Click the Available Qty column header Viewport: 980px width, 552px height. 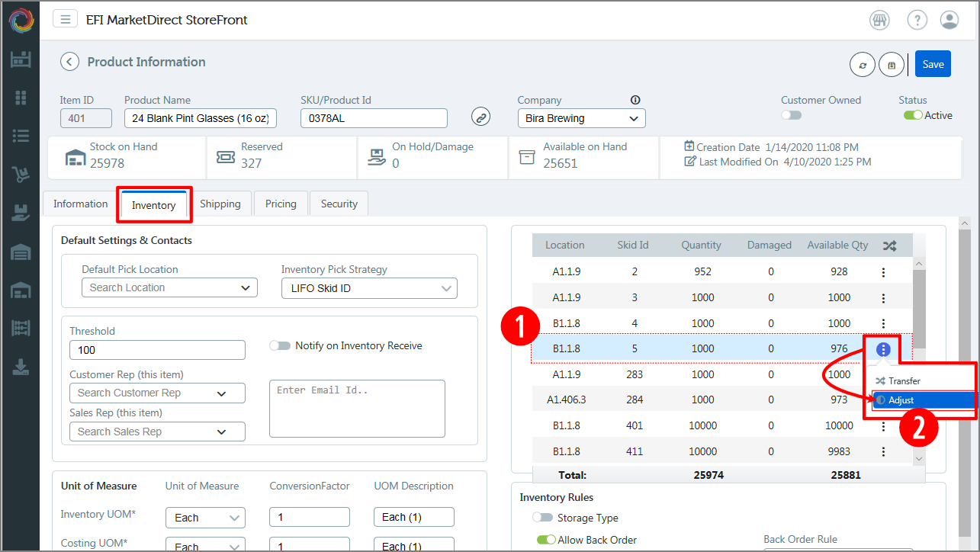(837, 246)
